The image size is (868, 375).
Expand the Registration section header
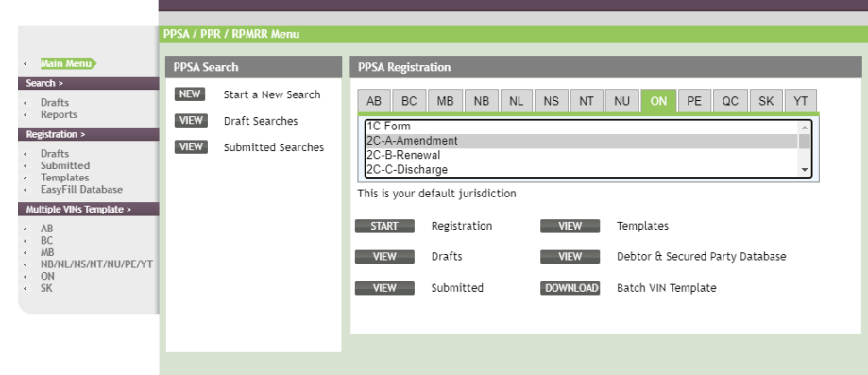point(89,134)
